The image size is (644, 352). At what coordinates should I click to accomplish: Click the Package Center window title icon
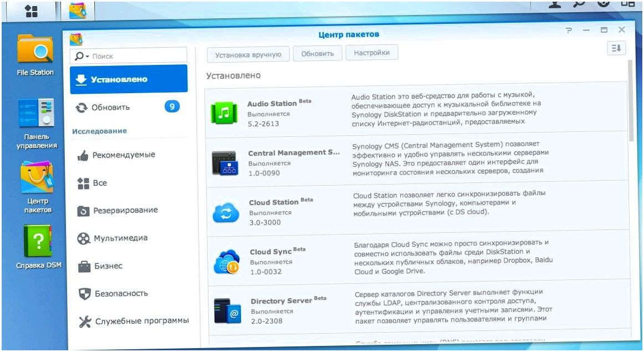[76, 39]
